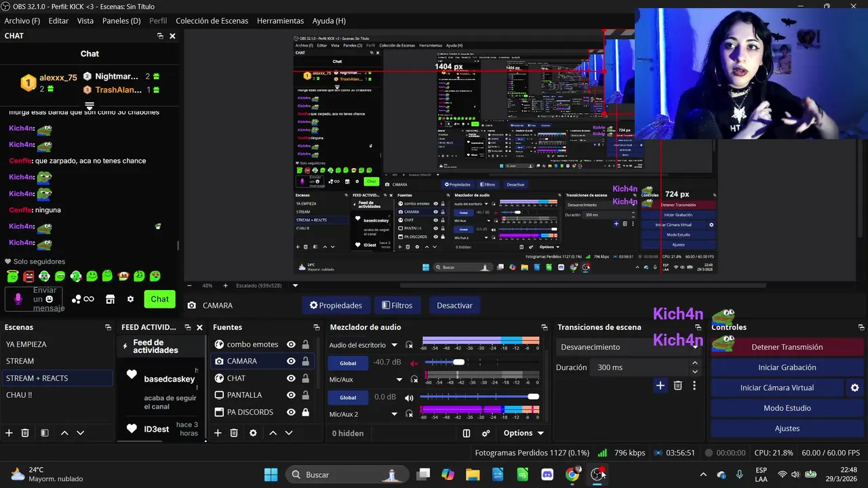Hide the PANTALLA source
The image size is (868, 488).
click(x=291, y=395)
